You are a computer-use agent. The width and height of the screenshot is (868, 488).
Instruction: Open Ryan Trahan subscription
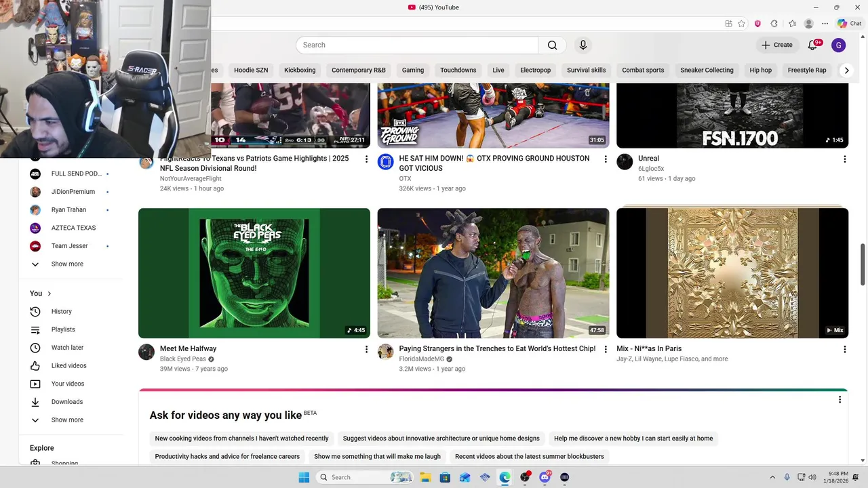71,210
